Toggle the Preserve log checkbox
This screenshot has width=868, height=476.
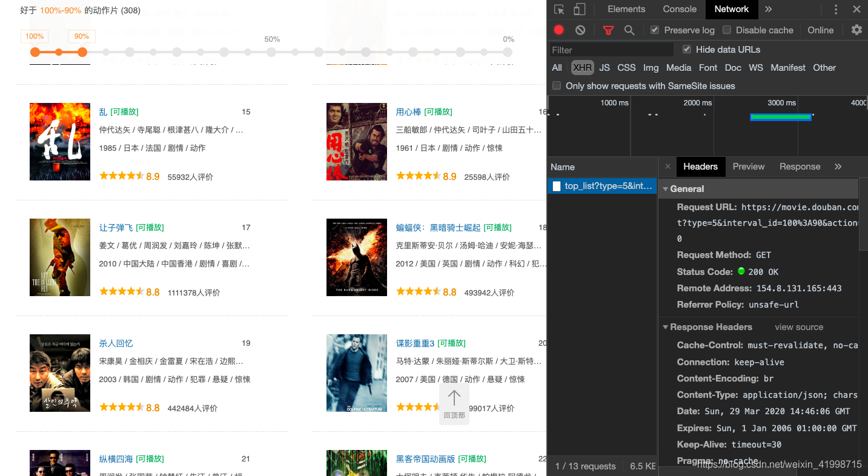tap(655, 30)
